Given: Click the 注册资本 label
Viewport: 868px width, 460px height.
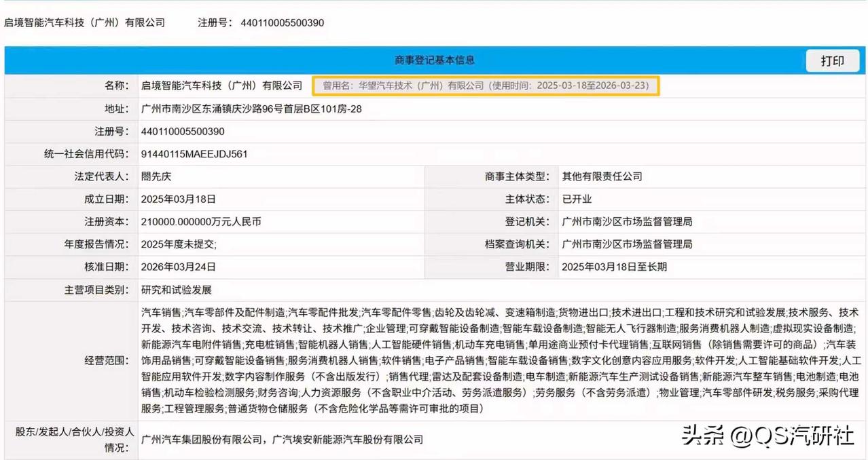Looking at the screenshot, I should tap(107, 222).
